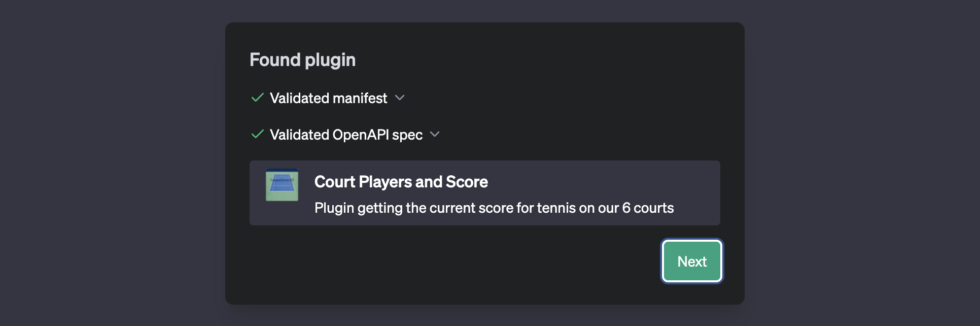Click the green checkmark beside Validated OpenAPI spec

258,134
